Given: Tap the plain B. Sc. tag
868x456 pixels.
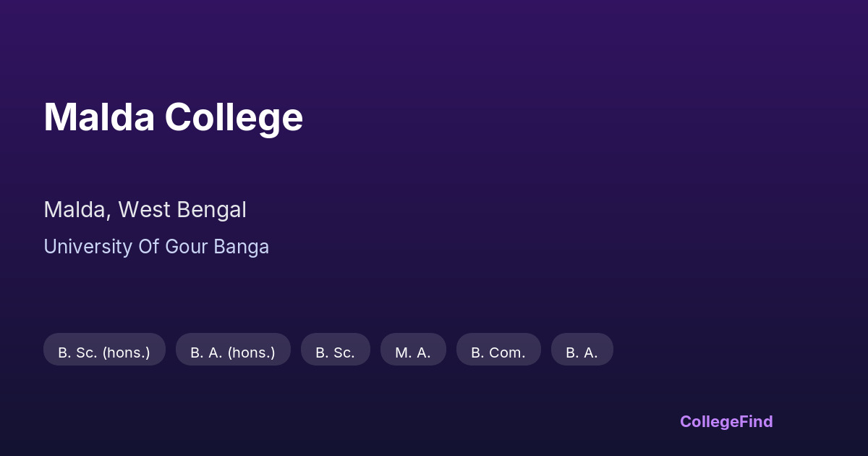Looking at the screenshot, I should (335, 352).
